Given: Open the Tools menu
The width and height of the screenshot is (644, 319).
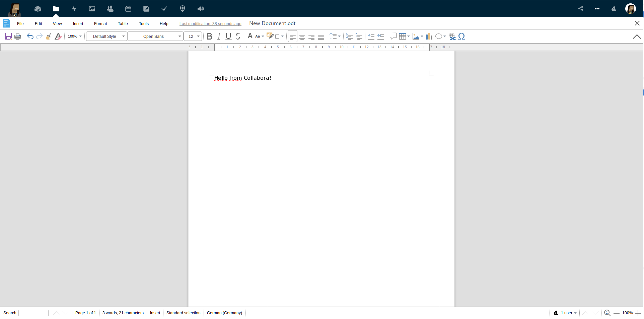Looking at the screenshot, I should (144, 23).
